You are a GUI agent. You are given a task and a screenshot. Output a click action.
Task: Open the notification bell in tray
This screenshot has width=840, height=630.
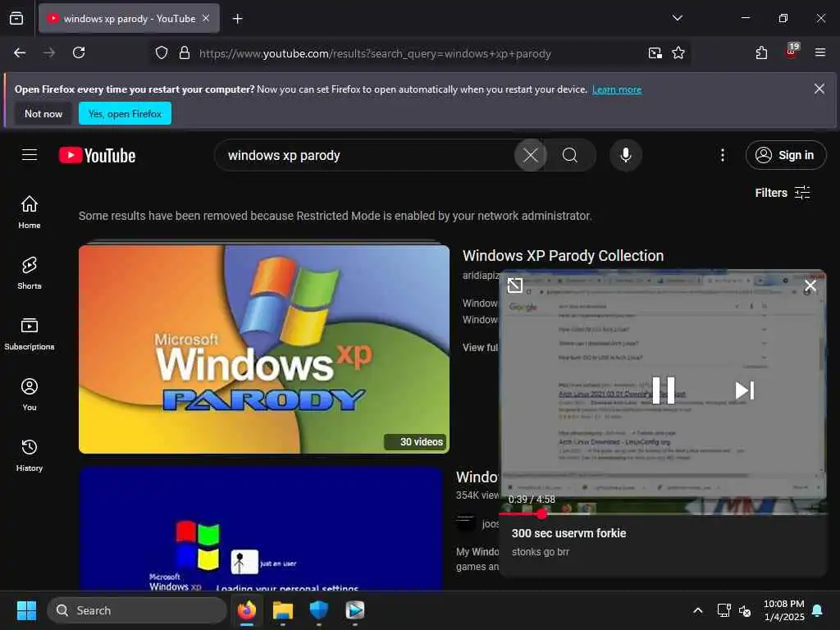tap(818, 610)
